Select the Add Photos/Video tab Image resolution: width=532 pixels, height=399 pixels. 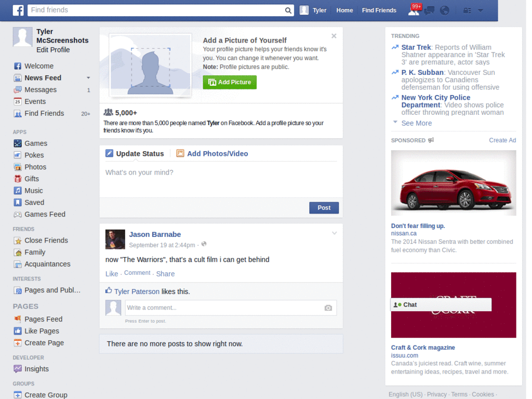coord(212,154)
